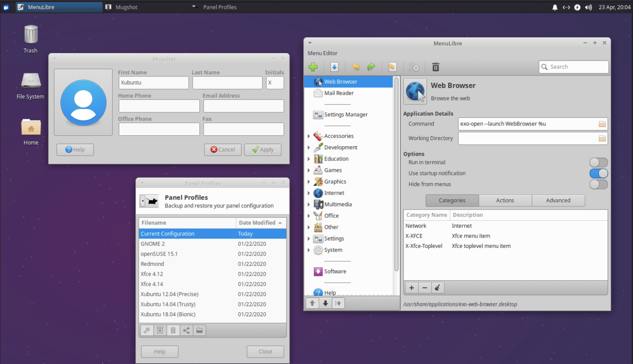Toggle the Use startup notification switch
This screenshot has width=633, height=364.
(598, 174)
